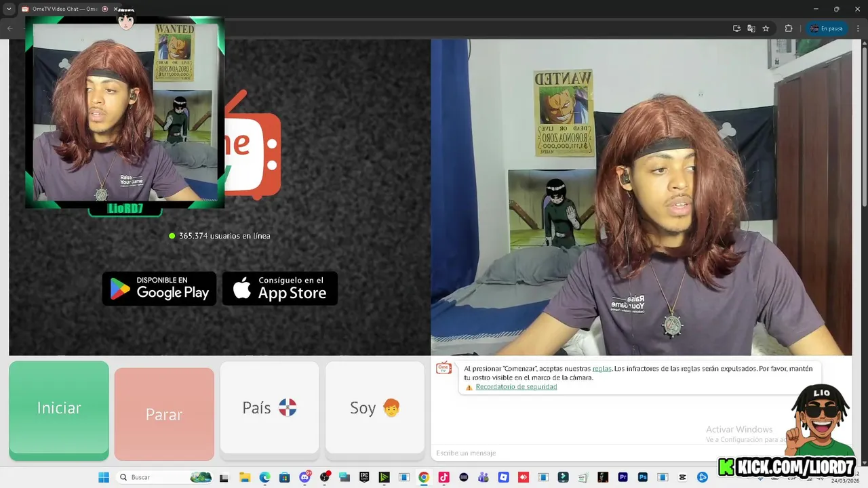Image resolution: width=868 pixels, height=488 pixels.
Task: Click the Windows taskbar Buscar search box
Action: (164, 477)
